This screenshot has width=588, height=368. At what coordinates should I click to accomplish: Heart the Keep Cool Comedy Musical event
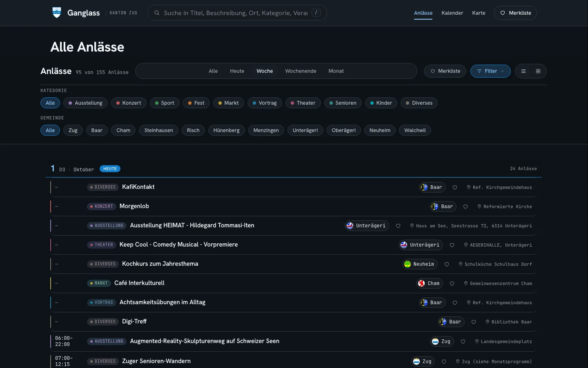click(x=452, y=245)
